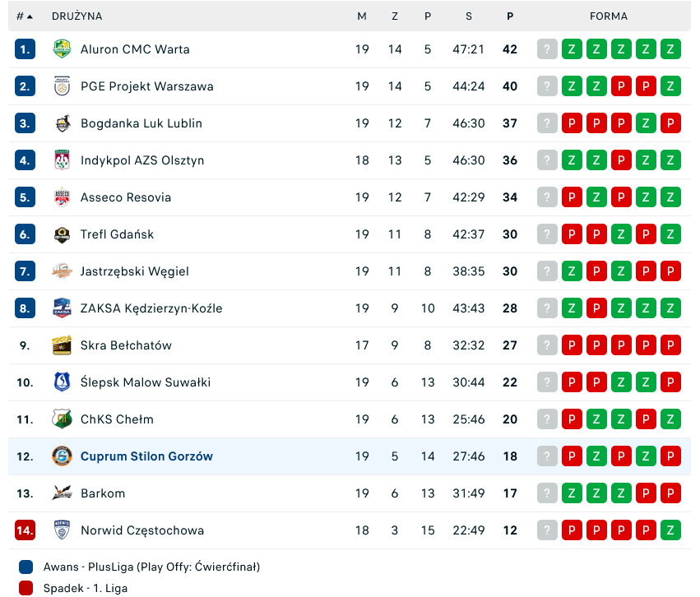Click Norwid Częstochowa's most recent green Z result
The width and height of the screenshot is (700, 597).
pyautogui.click(x=670, y=530)
